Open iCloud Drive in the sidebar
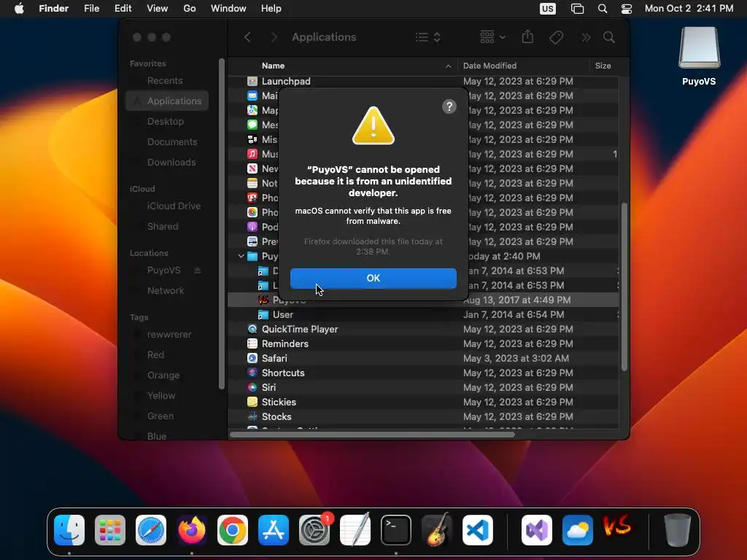 point(174,206)
